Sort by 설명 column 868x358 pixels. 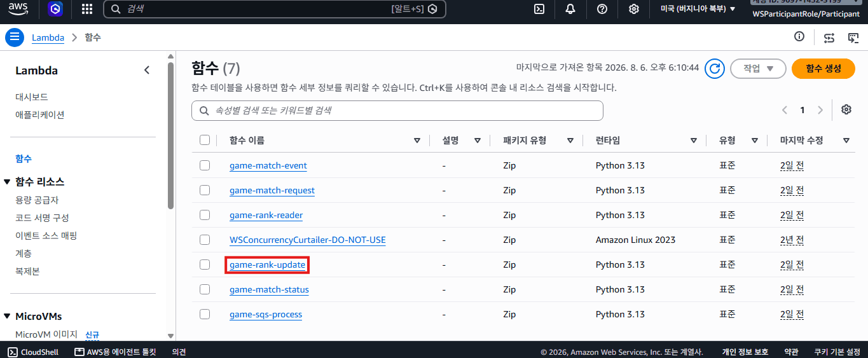pos(478,141)
